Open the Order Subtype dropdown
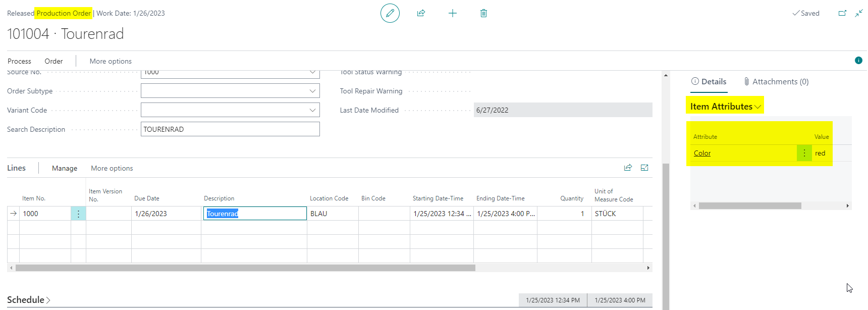This screenshot has width=868, height=310. [312, 91]
